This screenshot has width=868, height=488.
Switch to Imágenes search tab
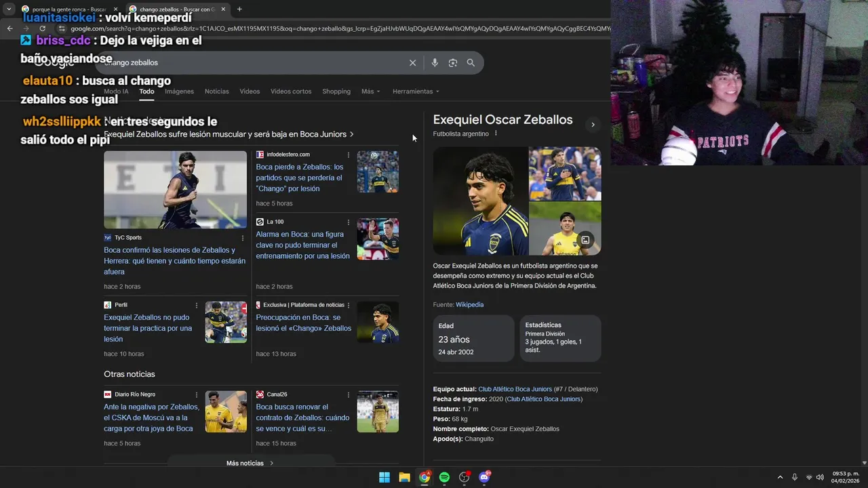[179, 91]
